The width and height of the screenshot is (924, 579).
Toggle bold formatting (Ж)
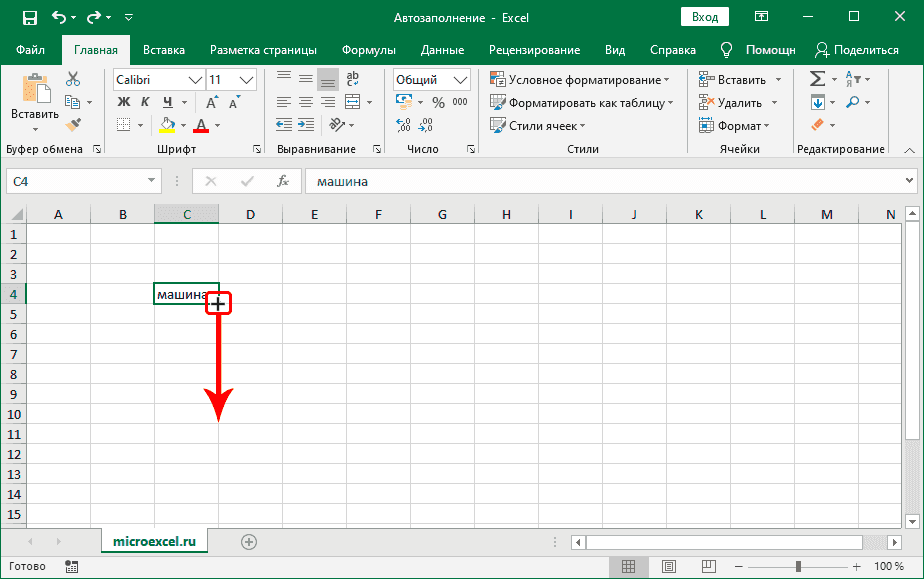coord(124,102)
